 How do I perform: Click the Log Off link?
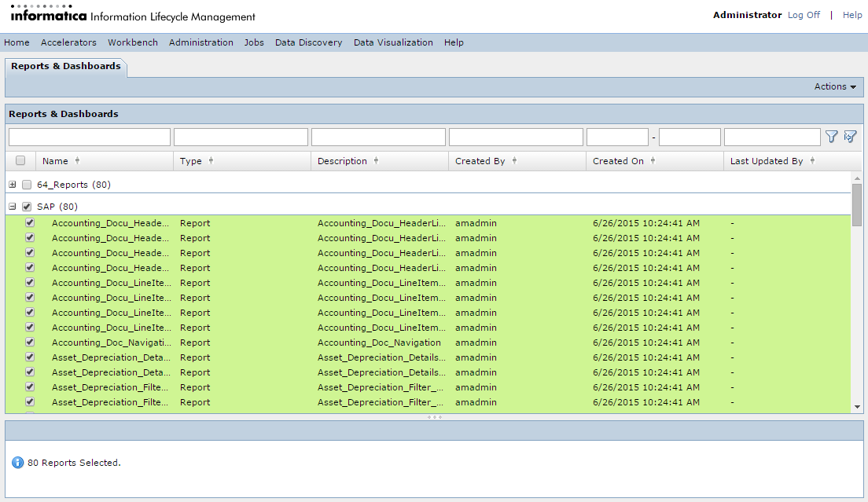pyautogui.click(x=804, y=15)
